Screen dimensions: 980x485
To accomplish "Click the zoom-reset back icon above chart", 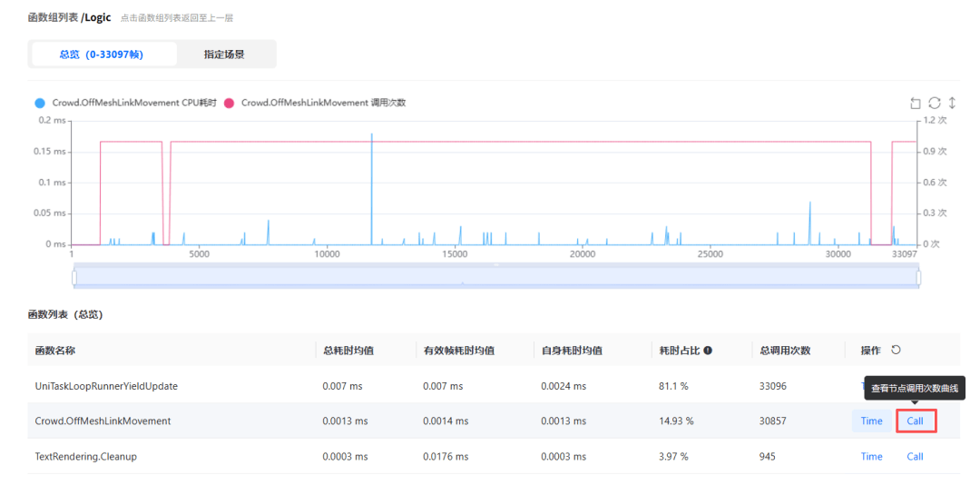I will coord(916,103).
